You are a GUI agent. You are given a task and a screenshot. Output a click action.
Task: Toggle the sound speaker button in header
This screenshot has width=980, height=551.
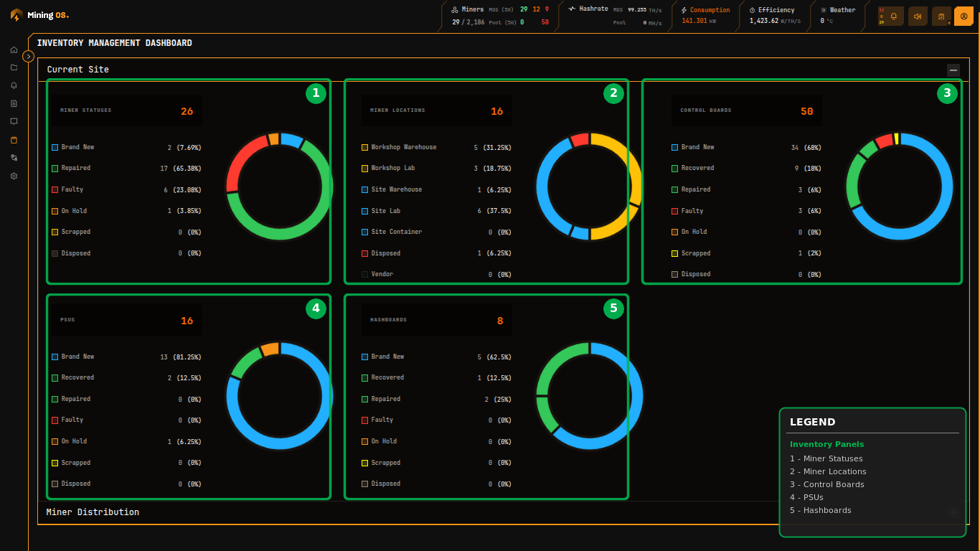[x=917, y=16]
